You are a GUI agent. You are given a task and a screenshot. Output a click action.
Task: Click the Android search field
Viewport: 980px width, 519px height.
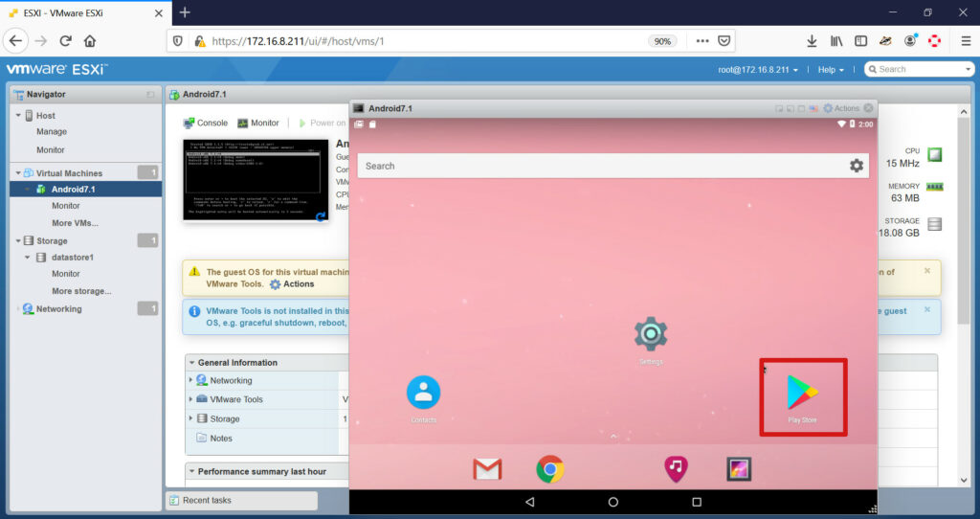(x=612, y=166)
